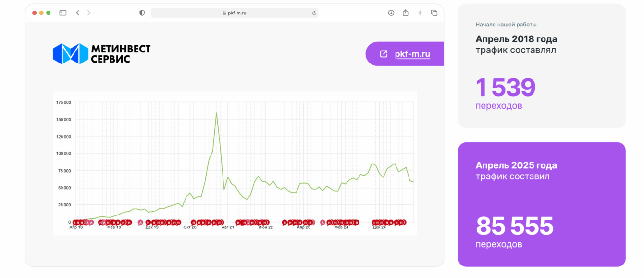Click the pink marker between Фев 19 and Дек 19
Image resolution: width=644 pixels, height=278 pixels.
[140, 222]
